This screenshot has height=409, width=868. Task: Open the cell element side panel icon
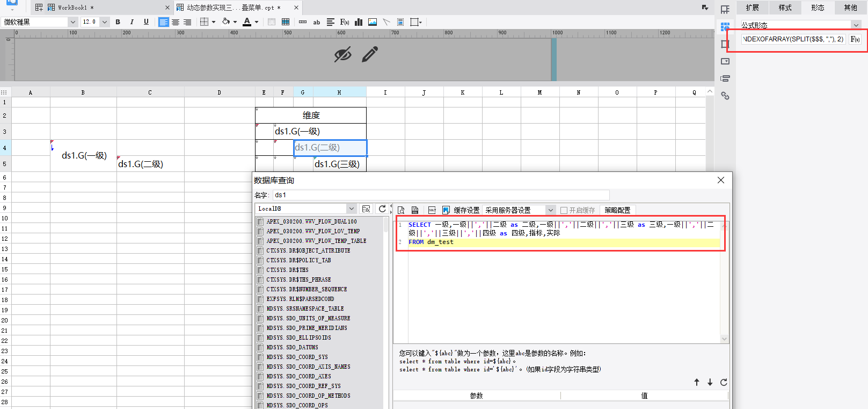pyautogui.click(x=725, y=10)
